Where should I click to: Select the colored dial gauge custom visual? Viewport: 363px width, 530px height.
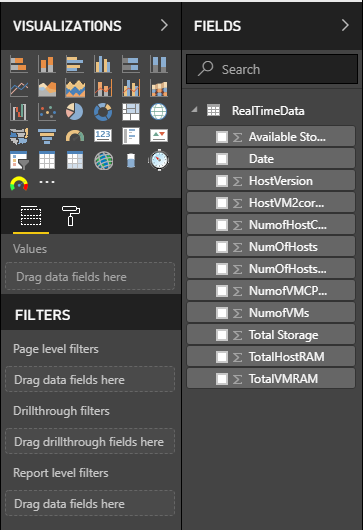click(x=19, y=184)
